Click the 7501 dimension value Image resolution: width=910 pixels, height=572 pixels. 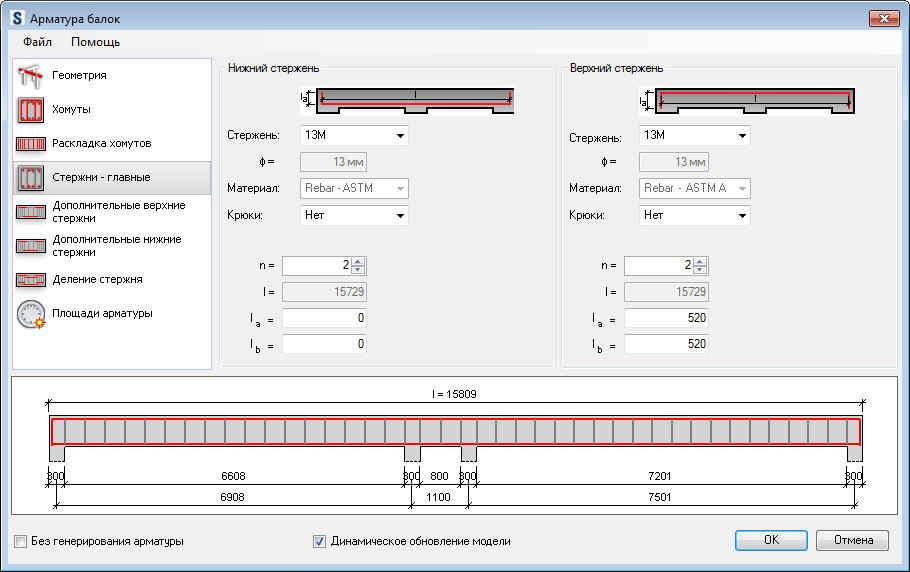coord(659,497)
